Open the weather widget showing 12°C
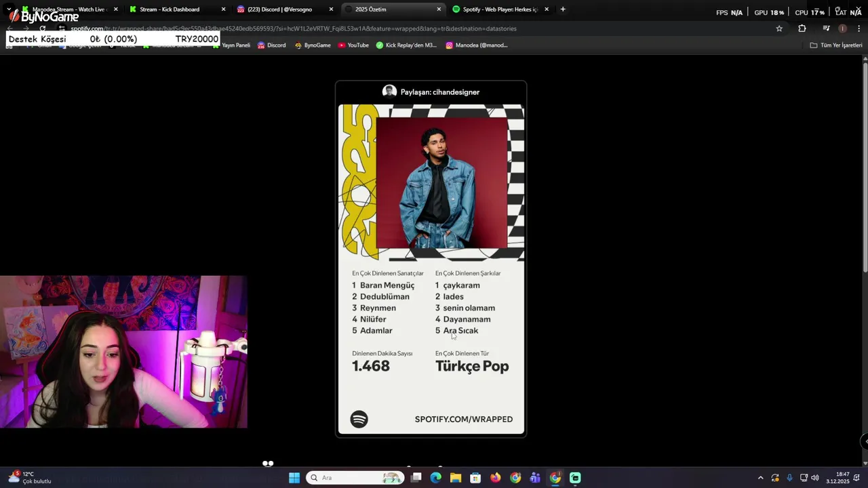868x488 pixels. point(30,477)
